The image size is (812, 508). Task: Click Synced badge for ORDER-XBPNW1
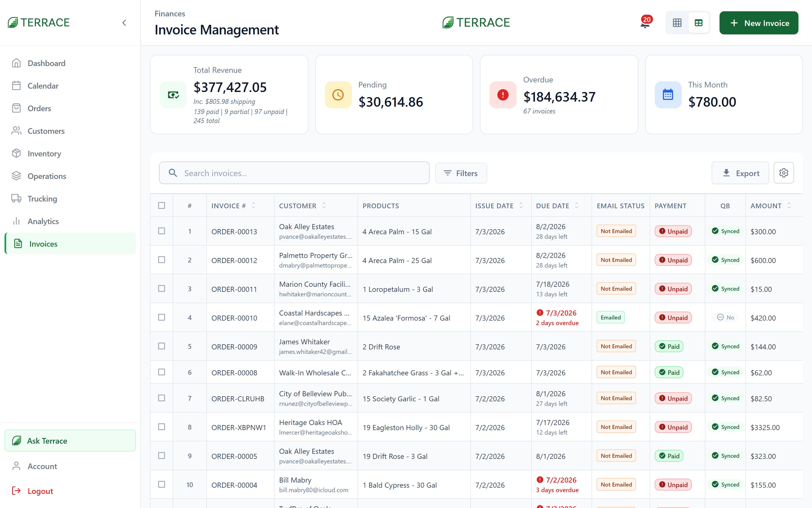point(725,427)
